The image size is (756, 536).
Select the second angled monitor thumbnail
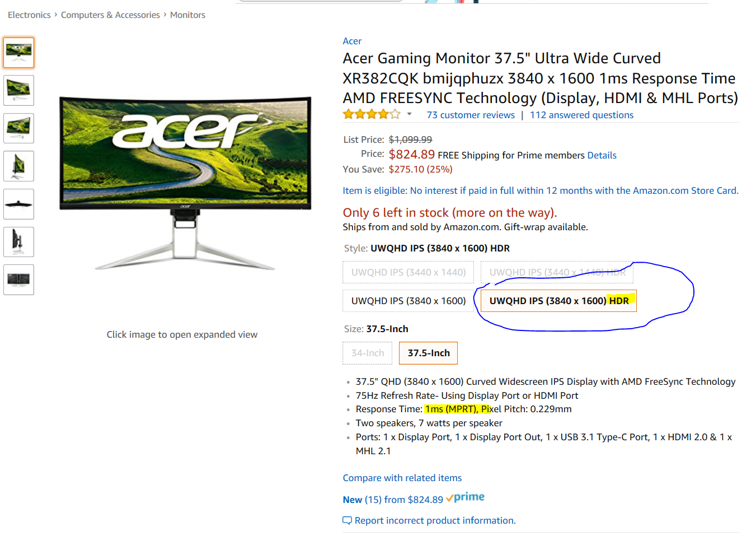(x=18, y=90)
